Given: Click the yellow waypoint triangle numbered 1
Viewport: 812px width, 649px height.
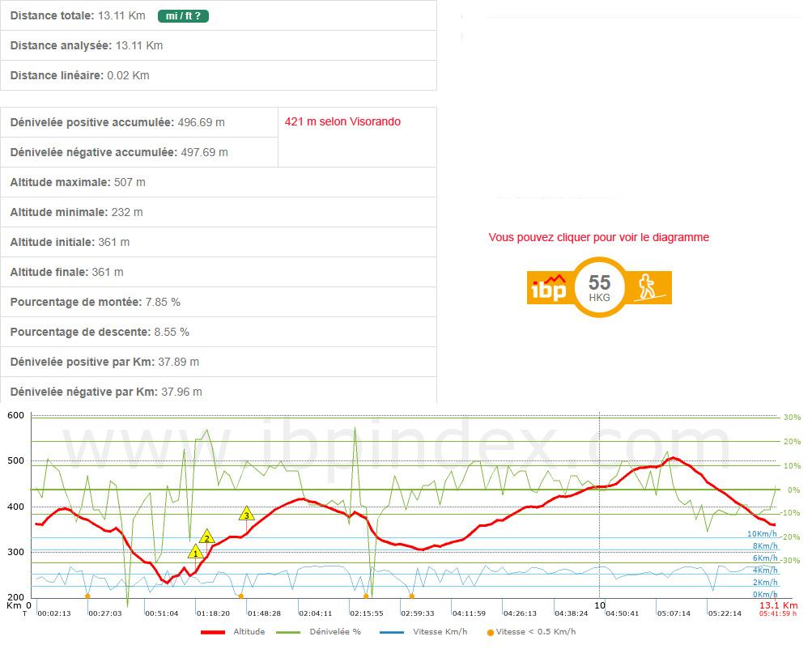Looking at the screenshot, I should (x=195, y=553).
